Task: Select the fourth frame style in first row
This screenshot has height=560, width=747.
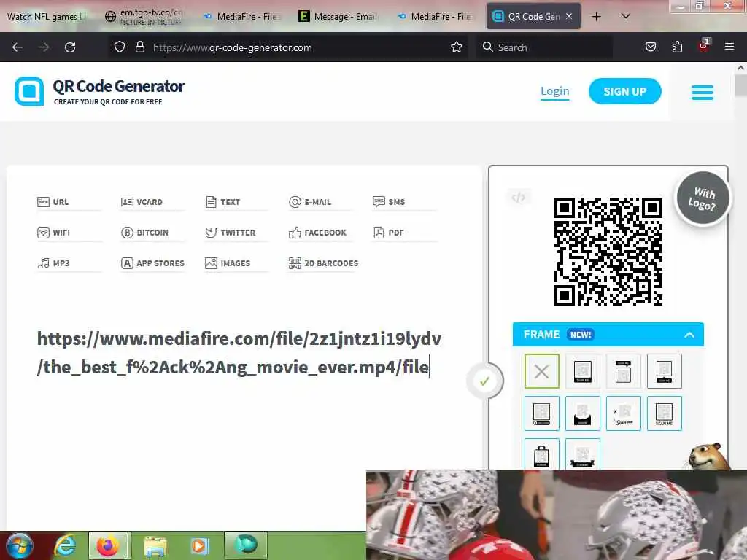Action: click(x=664, y=371)
